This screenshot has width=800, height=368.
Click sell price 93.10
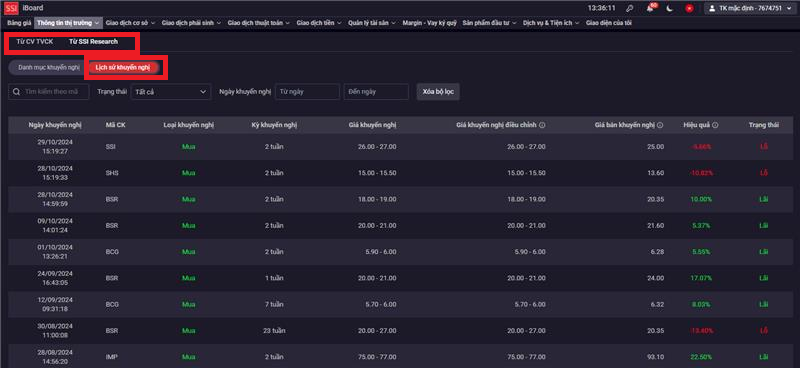click(655, 357)
